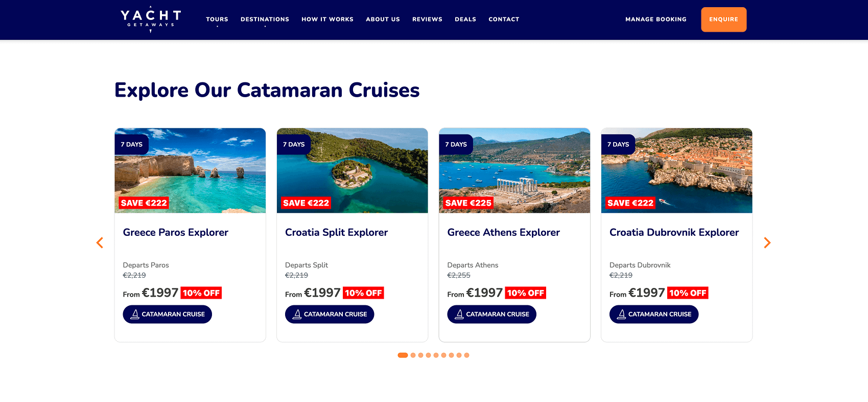Expand the Tours dropdown menu
Screen dimensions: 868x402
tap(217, 19)
